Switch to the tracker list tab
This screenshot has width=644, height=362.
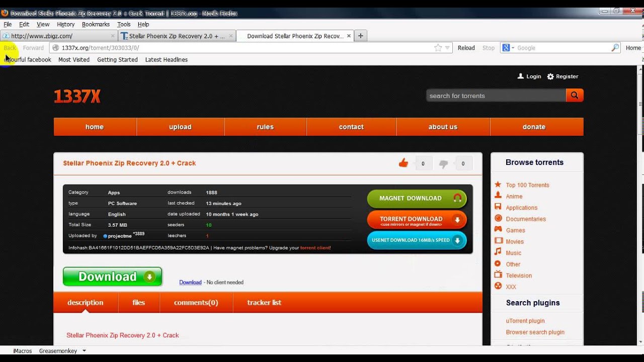[x=264, y=303]
